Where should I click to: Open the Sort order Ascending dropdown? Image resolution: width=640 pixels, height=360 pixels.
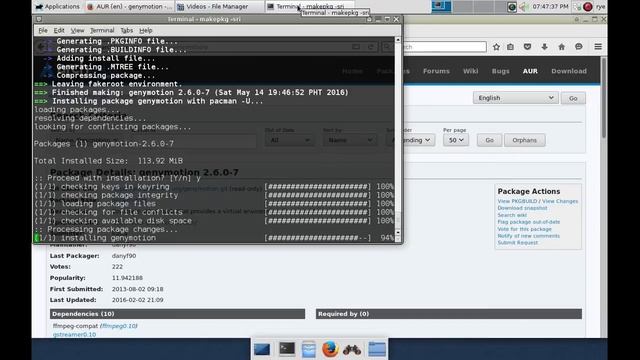coord(410,140)
